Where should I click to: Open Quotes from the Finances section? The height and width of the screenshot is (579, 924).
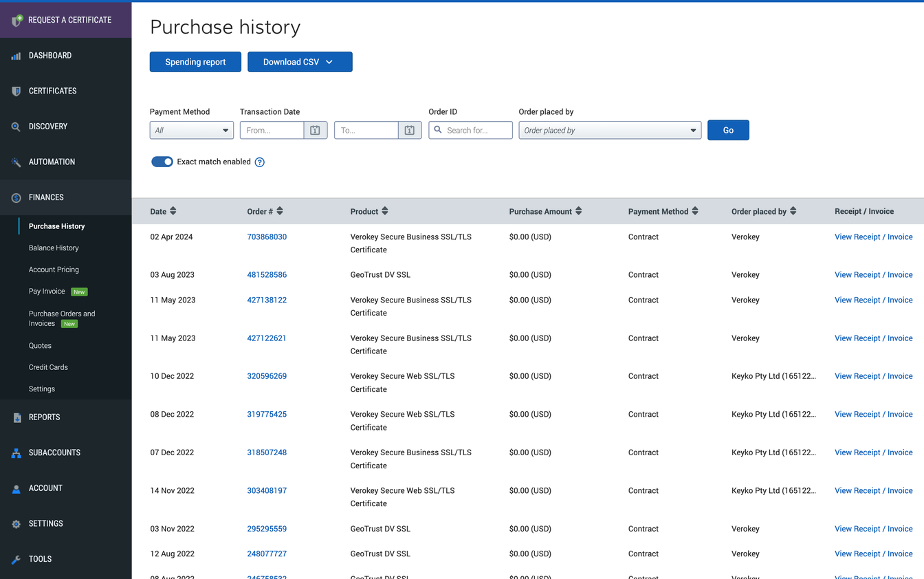point(40,345)
